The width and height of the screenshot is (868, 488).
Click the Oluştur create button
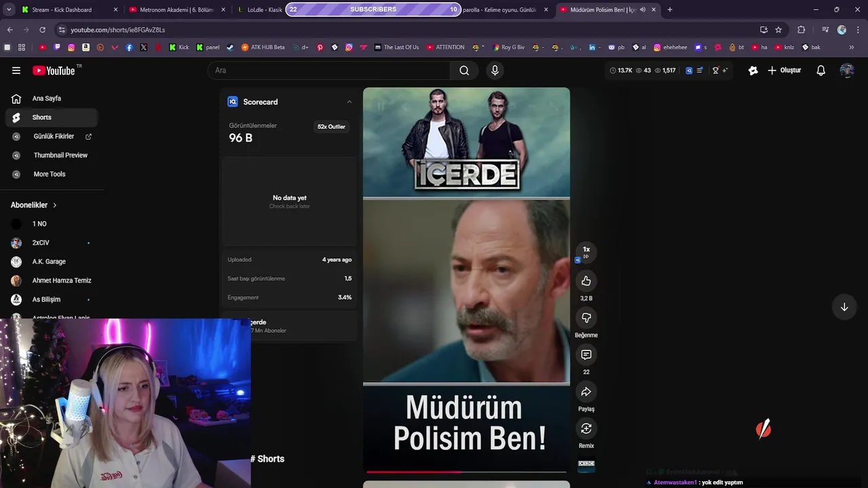click(x=784, y=70)
